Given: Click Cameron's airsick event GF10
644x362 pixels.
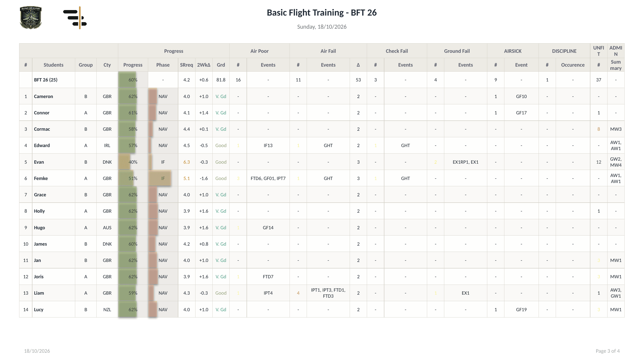Looking at the screenshot, I should [521, 96].
